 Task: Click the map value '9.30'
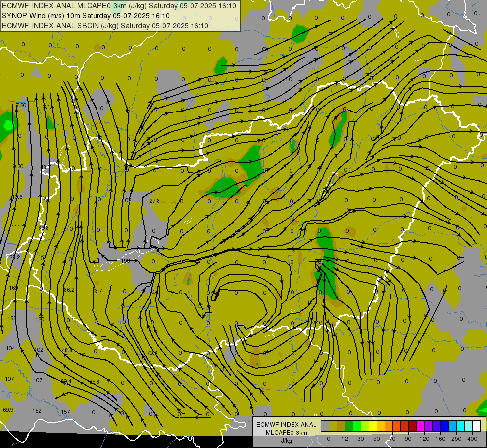click(x=18, y=166)
